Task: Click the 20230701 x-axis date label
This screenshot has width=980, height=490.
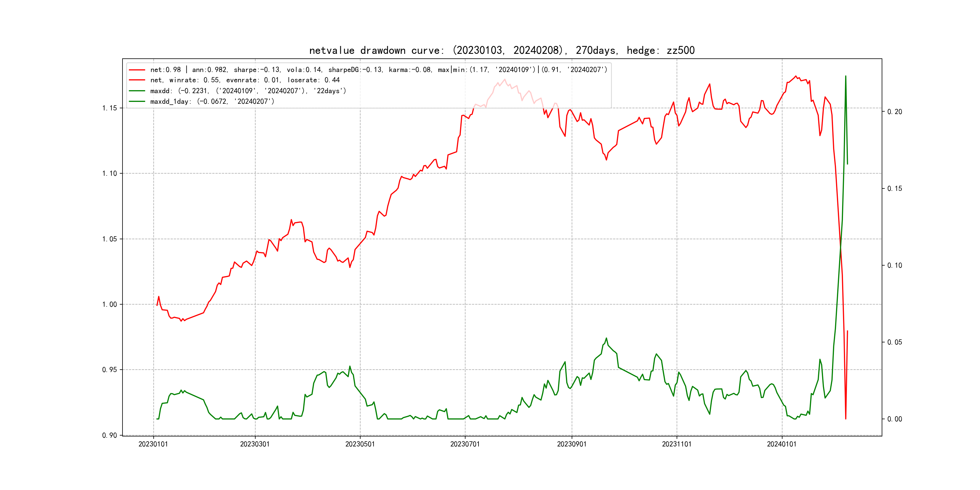Action: (x=465, y=444)
